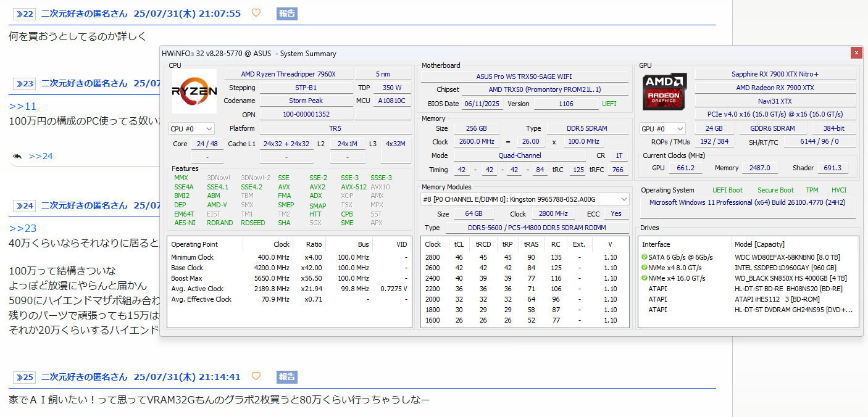Click the green check icon for SATA drive
The width and height of the screenshot is (868, 417).
coord(645,257)
